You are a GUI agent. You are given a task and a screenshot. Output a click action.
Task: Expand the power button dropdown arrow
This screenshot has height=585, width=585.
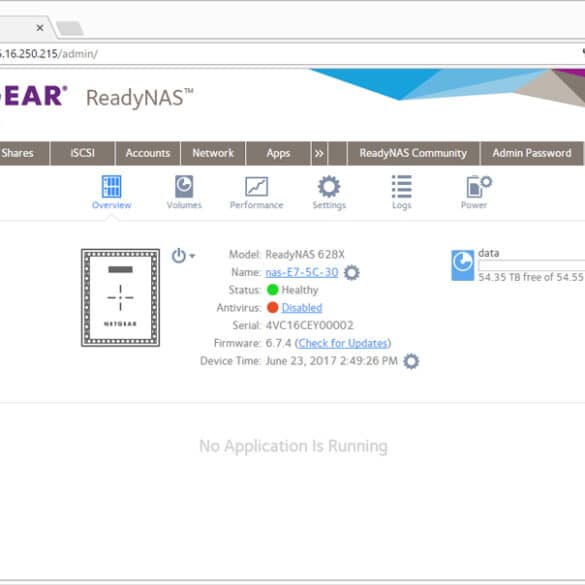[x=192, y=256]
